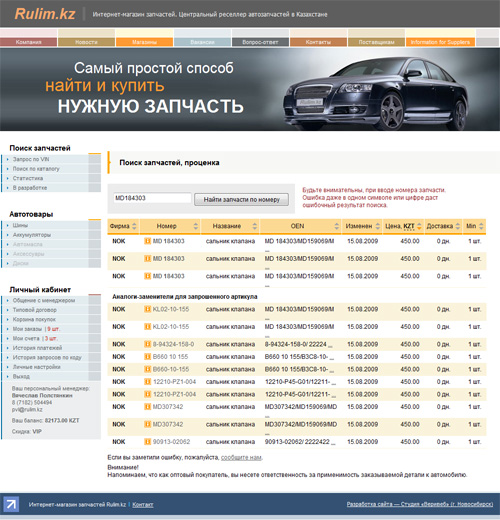Sort results by Цена, KZT column arrows

click(419, 226)
